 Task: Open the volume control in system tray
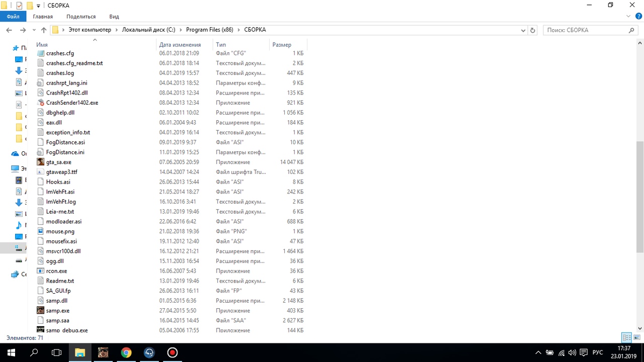pyautogui.click(x=572, y=352)
